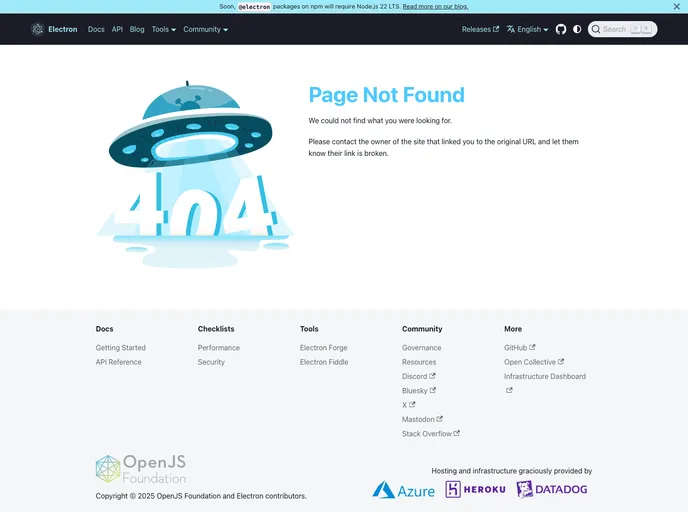
Task: Open Electron Fiddle footer link
Action: 324,362
